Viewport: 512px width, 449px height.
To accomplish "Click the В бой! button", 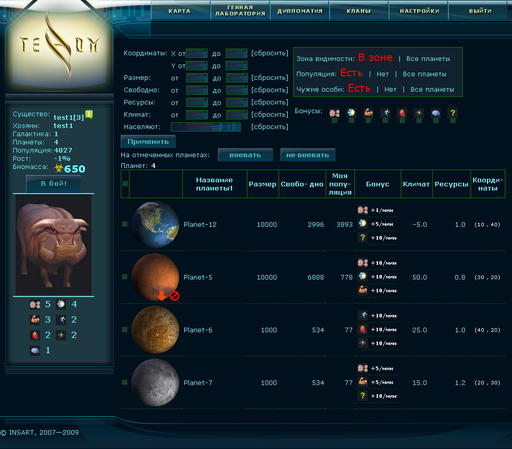I will click(x=54, y=183).
